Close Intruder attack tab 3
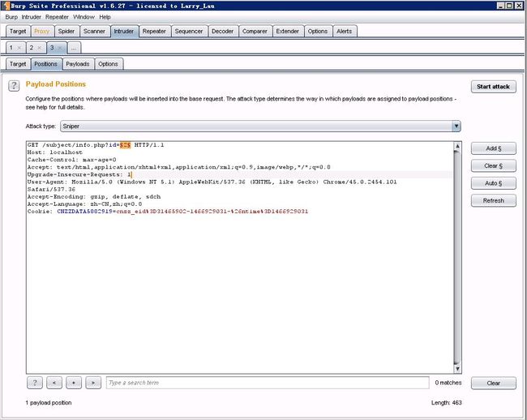Screen dimensions: 527x420 point(60,48)
